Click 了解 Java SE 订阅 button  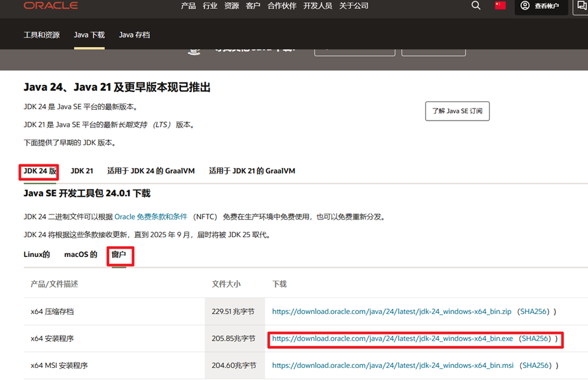click(x=457, y=111)
